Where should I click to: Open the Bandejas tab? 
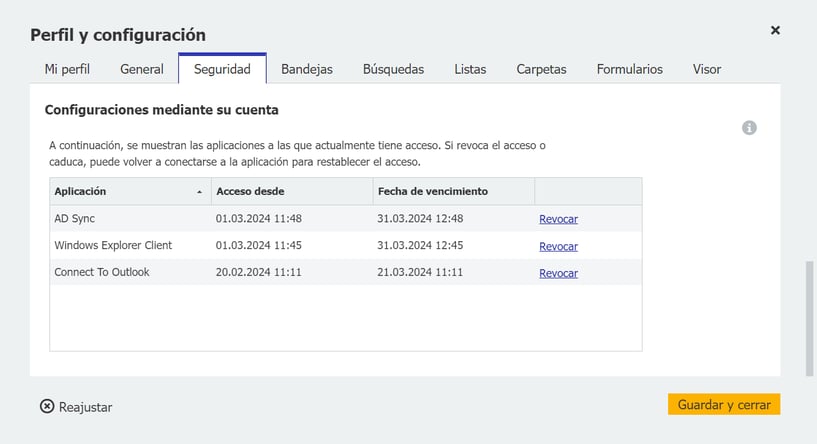tap(307, 69)
